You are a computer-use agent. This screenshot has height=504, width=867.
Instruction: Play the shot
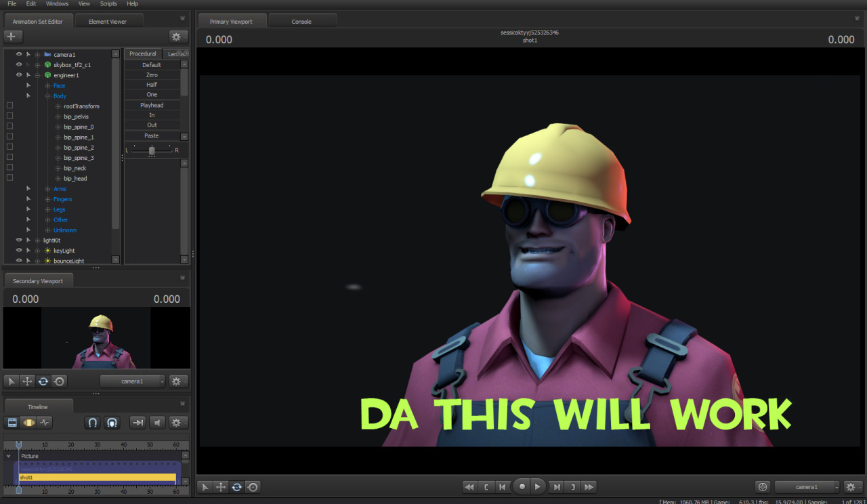[x=538, y=486]
